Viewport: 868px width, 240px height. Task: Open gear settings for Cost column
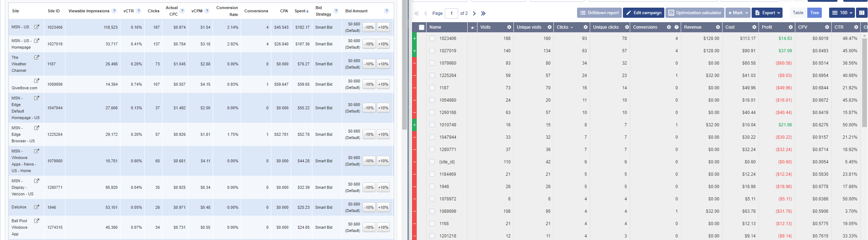754,27
